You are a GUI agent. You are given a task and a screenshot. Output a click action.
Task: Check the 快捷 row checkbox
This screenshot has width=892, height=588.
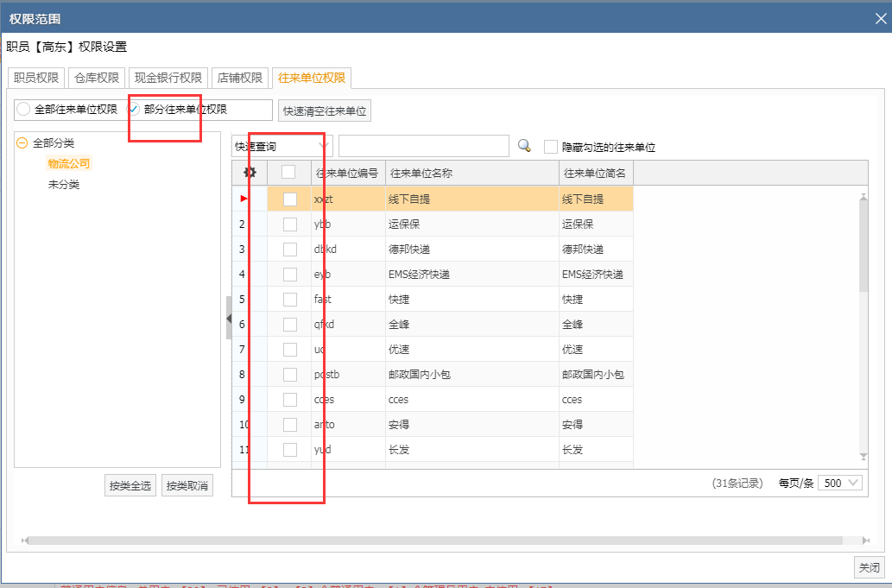point(290,299)
